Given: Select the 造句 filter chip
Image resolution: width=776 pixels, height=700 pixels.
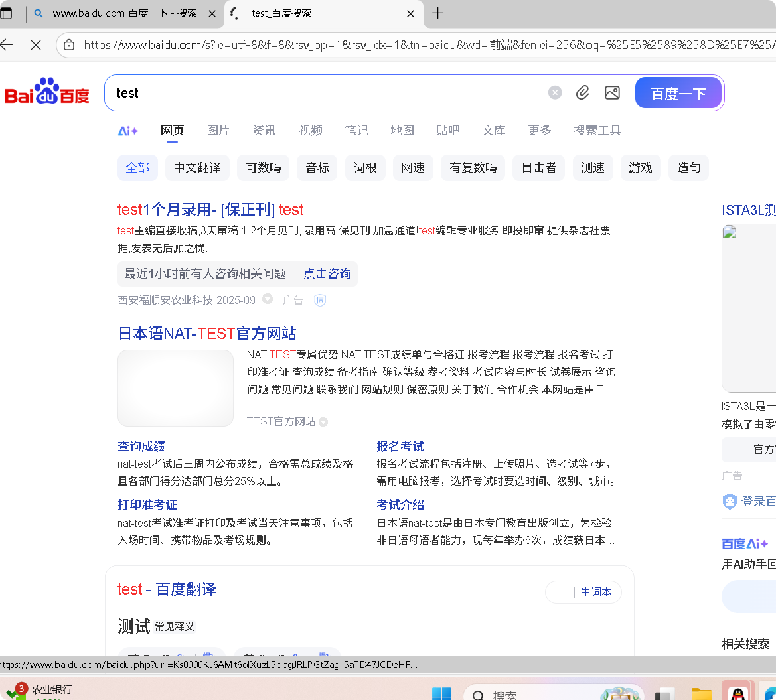Looking at the screenshot, I should [x=688, y=168].
